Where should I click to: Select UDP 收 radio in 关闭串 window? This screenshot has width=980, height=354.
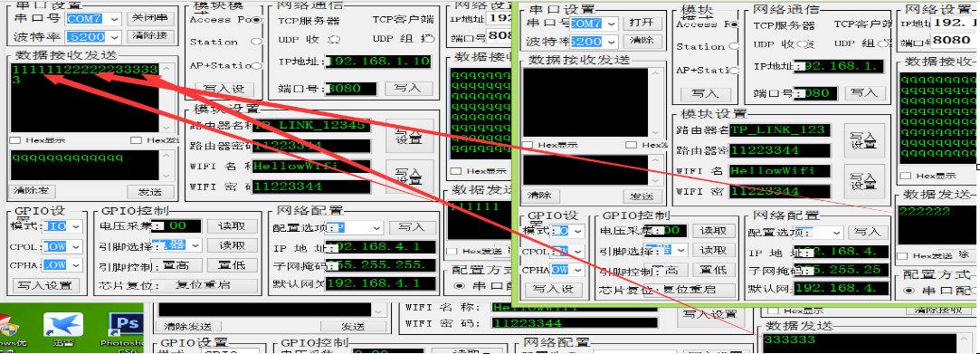click(335, 40)
